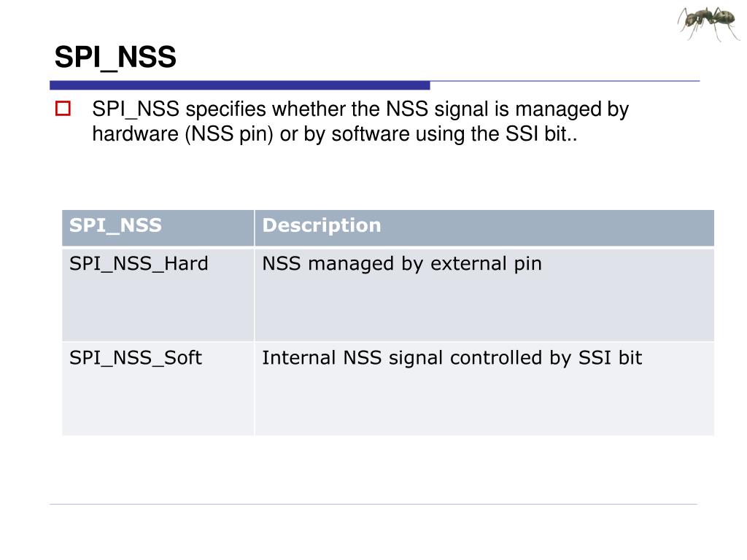Click the words 'hardware (NSS pin)' in the paragraph

(x=182, y=134)
